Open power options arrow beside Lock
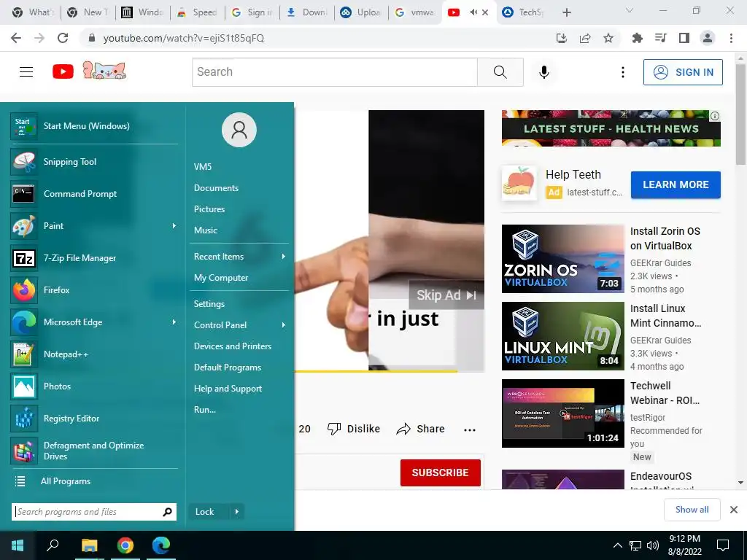 pos(237,512)
